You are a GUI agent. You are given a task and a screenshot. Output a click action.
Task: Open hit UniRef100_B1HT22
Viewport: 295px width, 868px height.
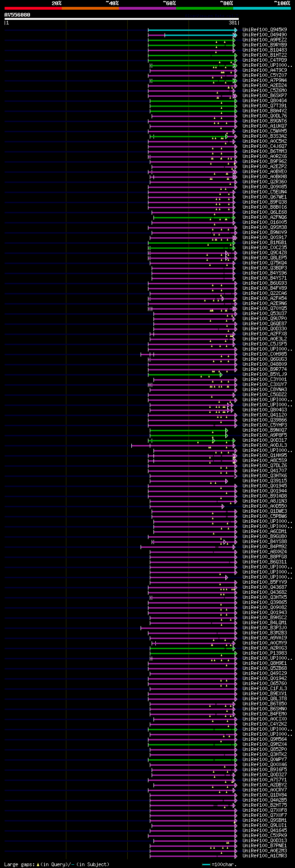coord(265,55)
